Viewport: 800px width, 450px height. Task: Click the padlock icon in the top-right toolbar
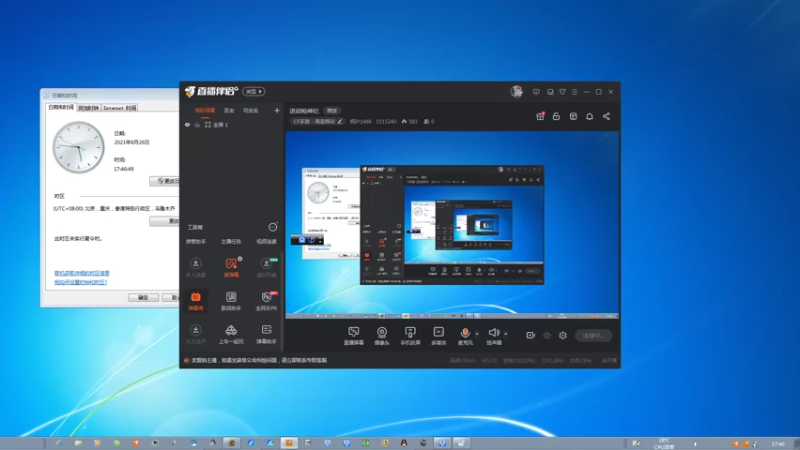(556, 116)
